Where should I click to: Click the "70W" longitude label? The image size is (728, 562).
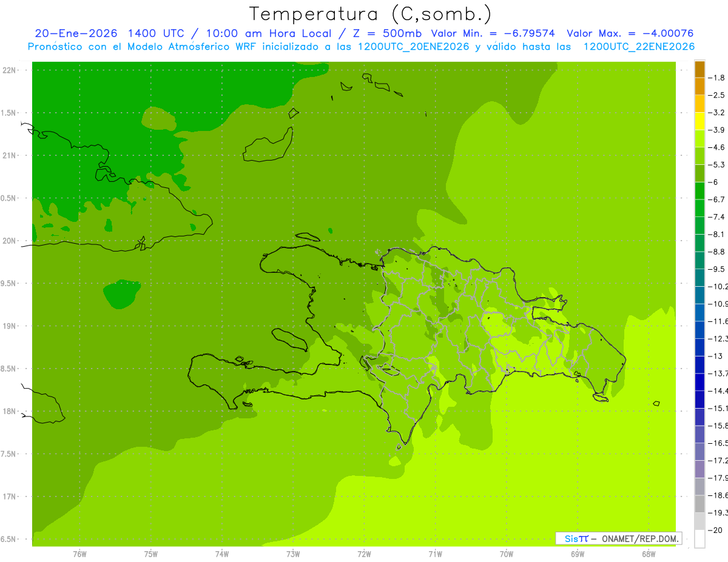coord(506,554)
